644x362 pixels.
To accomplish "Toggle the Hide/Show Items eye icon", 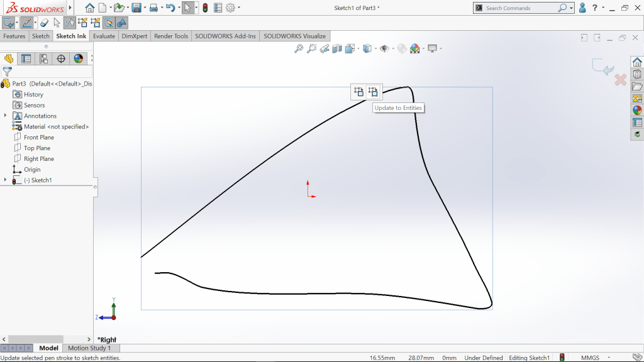I will 384,48.
